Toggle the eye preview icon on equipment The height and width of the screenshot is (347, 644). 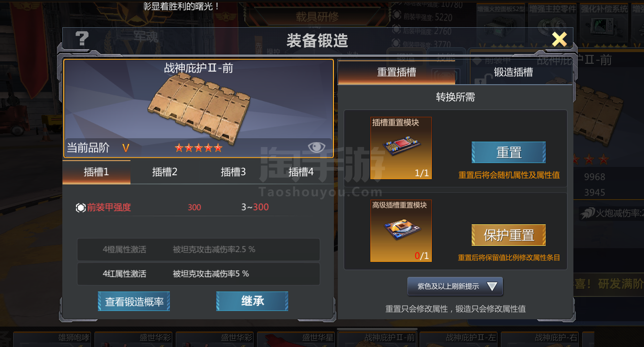pyautogui.click(x=316, y=147)
